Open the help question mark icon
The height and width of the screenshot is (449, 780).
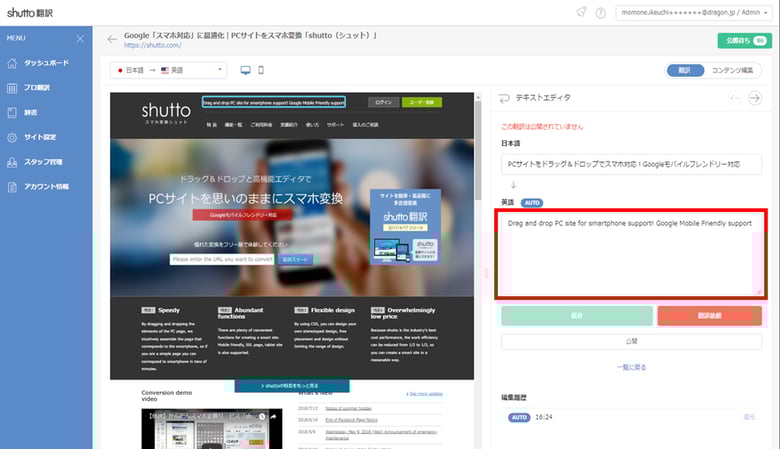(x=600, y=13)
